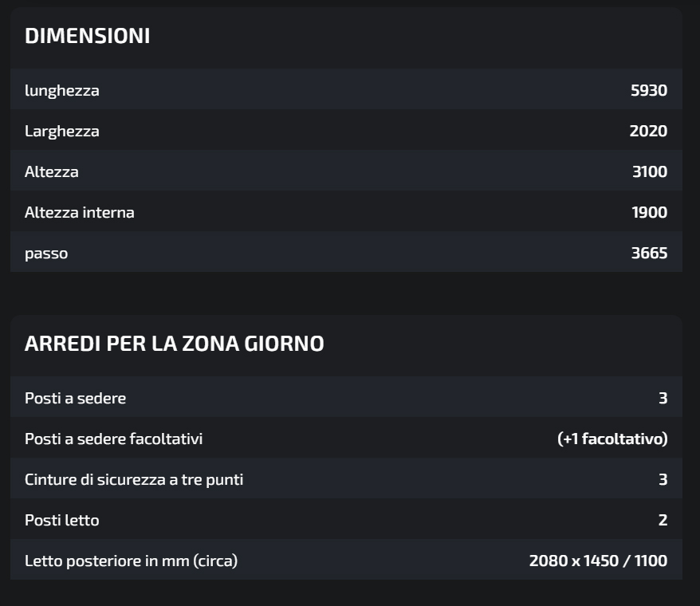
Task: Click the passo value 3665
Action: point(649,254)
